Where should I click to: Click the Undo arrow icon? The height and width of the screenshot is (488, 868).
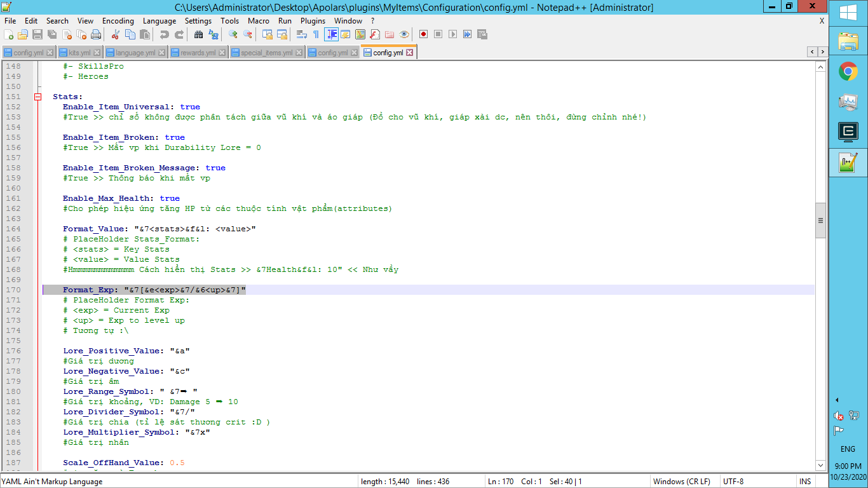click(165, 34)
